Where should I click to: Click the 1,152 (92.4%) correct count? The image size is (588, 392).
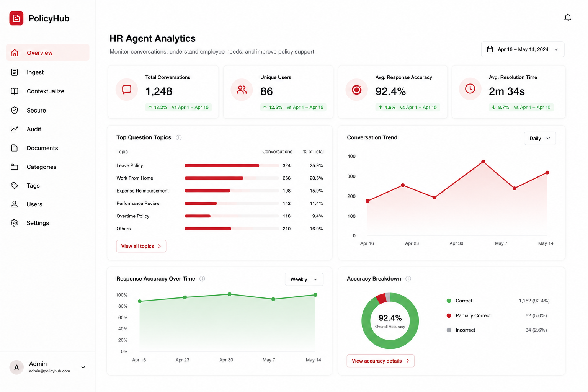[x=534, y=301]
